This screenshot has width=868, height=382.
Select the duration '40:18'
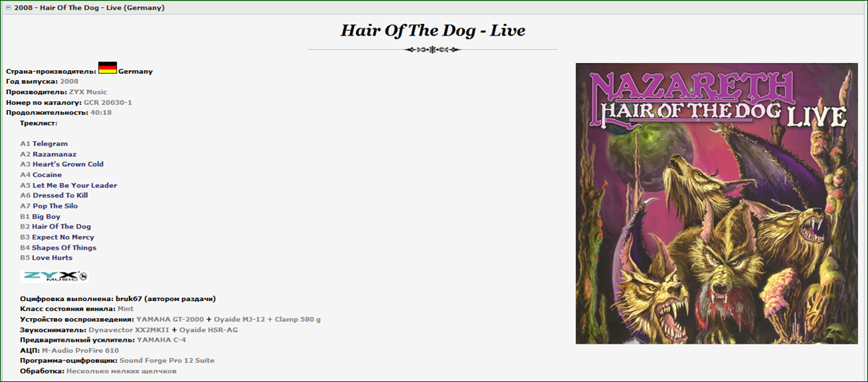pyautogui.click(x=101, y=112)
